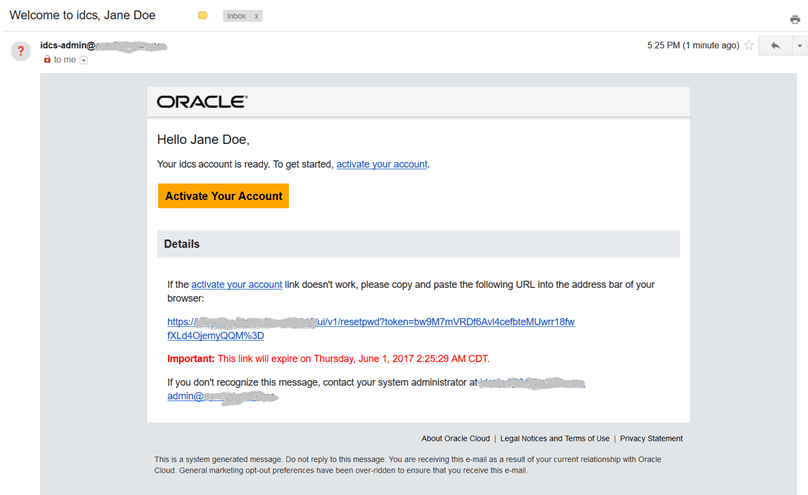
Task: Click the orange Activate Your Account button
Action: pos(223,196)
